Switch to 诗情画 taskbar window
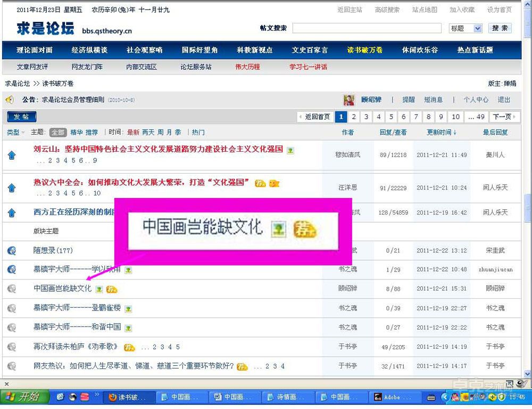532x409 pixels. pyautogui.click(x=289, y=397)
